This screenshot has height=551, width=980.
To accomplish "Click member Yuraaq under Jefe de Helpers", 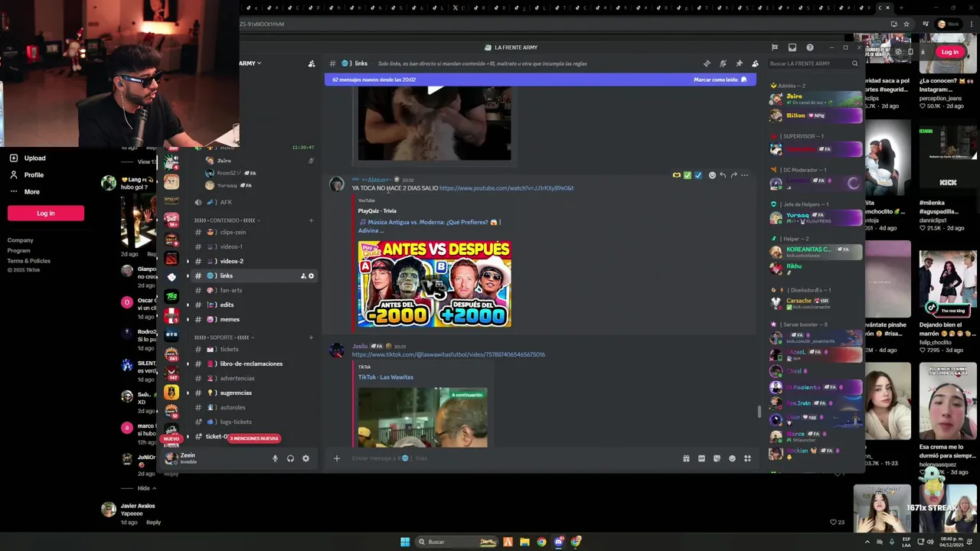I will (815, 217).
